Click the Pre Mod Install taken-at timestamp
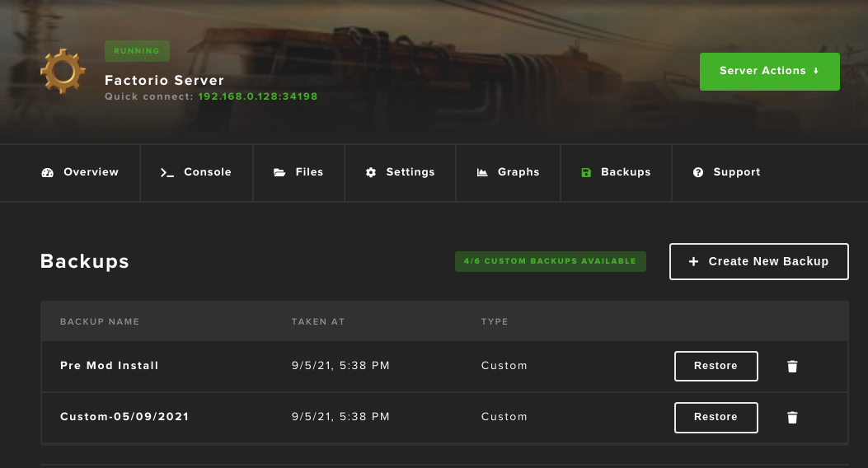 point(340,366)
